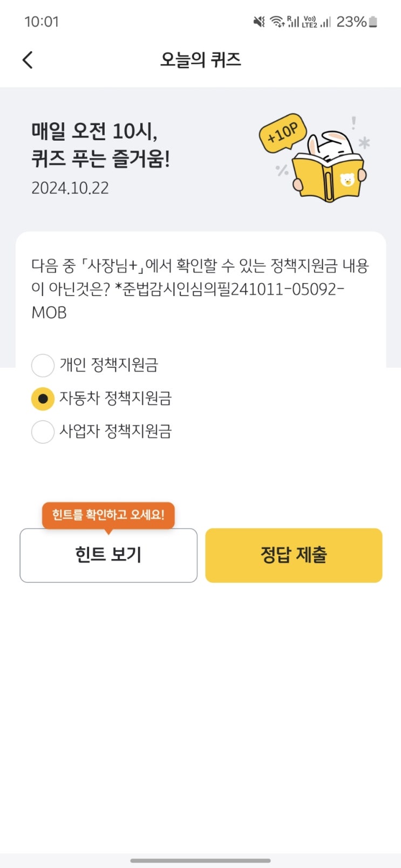Tap the orange 힌트를 확인하고 오세요 tooltip

(108, 515)
